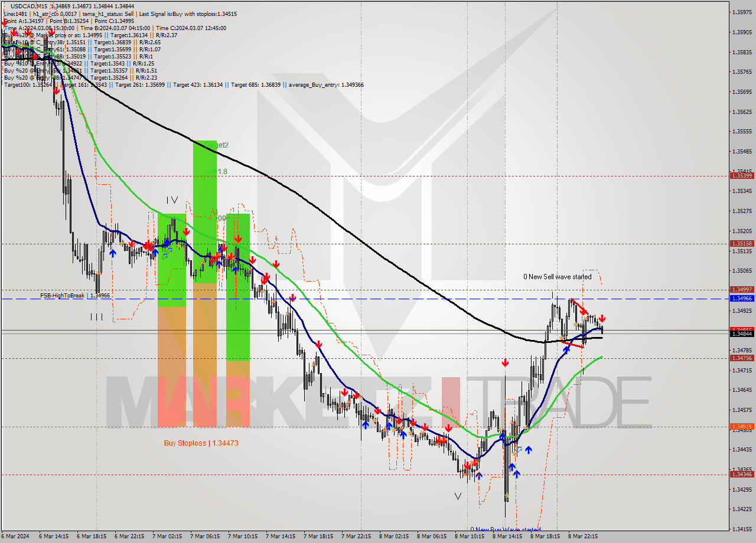Click the '7 Mar 14:15' time axis label

pos(281,537)
